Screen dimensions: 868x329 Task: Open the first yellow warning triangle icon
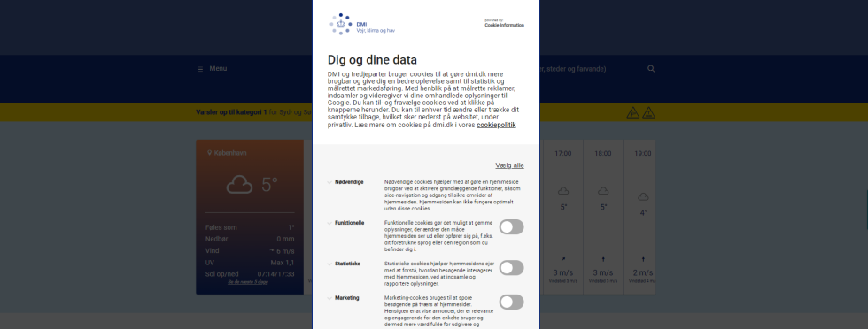632,113
